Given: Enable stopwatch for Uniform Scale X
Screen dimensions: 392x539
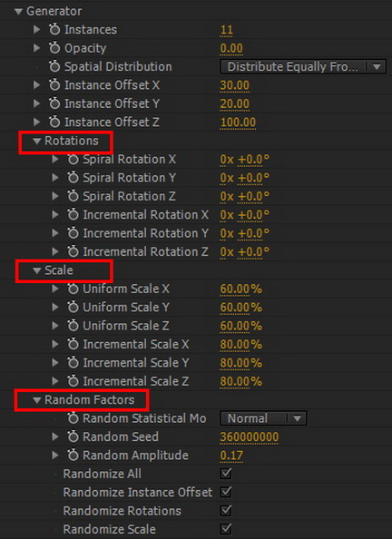Looking at the screenshot, I should tap(73, 289).
